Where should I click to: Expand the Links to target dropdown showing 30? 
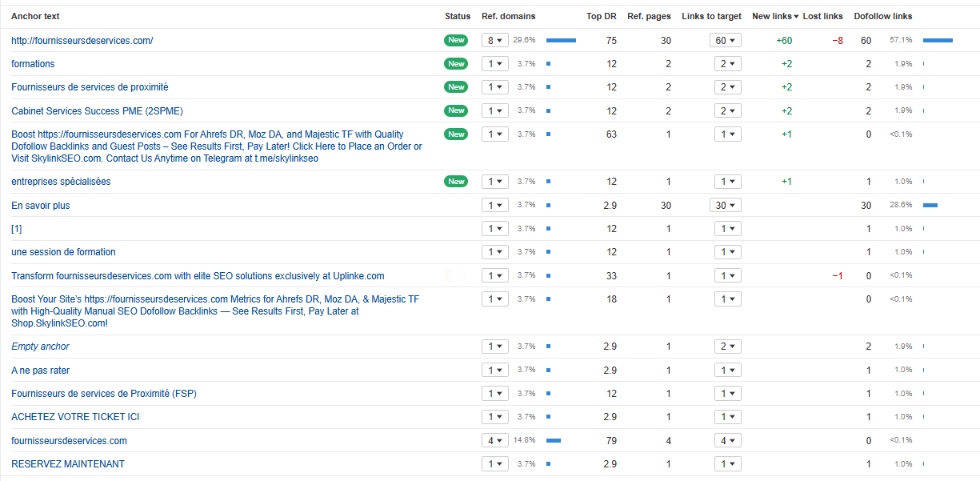coord(725,206)
